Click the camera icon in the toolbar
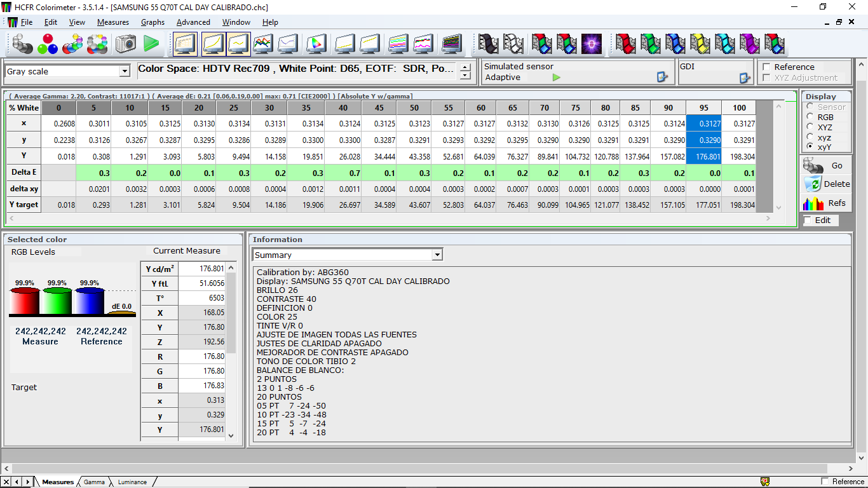The width and height of the screenshot is (868, 488). click(126, 43)
